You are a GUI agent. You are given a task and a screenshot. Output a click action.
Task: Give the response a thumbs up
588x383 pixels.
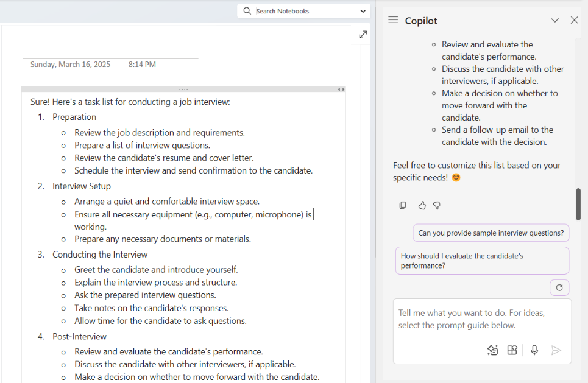click(422, 206)
